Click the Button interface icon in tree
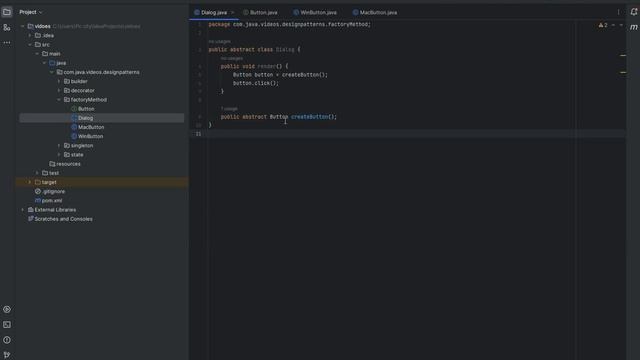This screenshot has height=360, width=640. (x=74, y=109)
